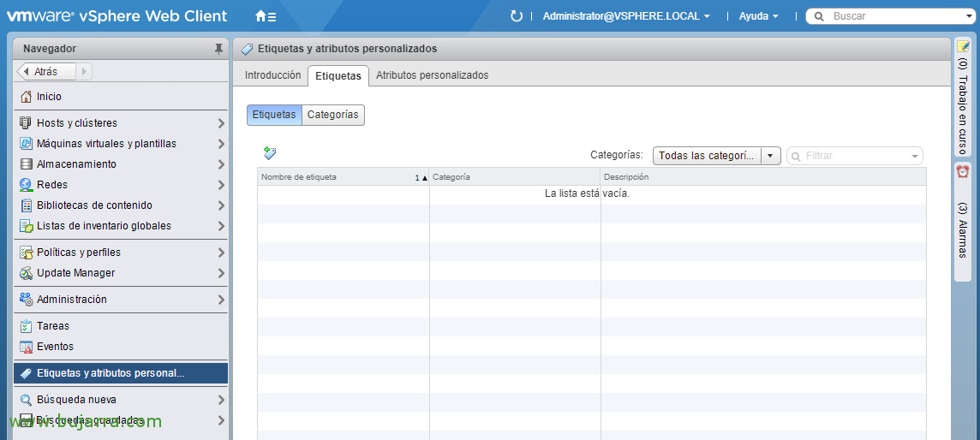
Task: Open Eventos in the navigator
Action: [121, 347]
